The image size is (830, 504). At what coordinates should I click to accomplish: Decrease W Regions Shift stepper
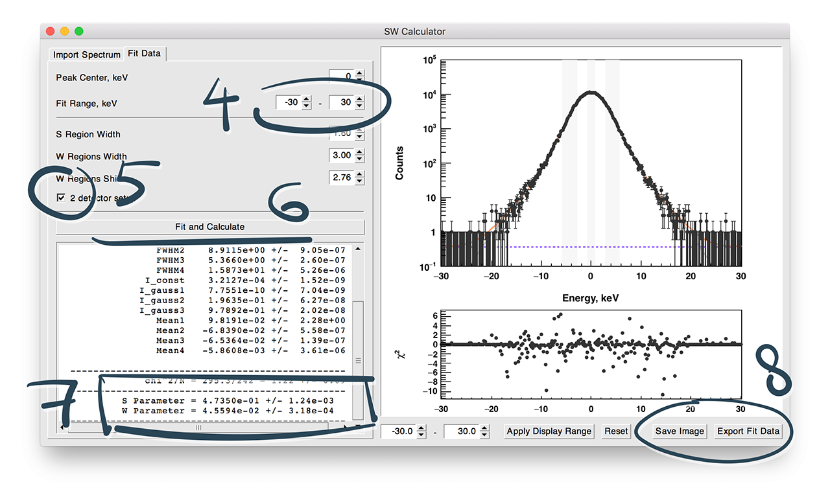click(360, 181)
